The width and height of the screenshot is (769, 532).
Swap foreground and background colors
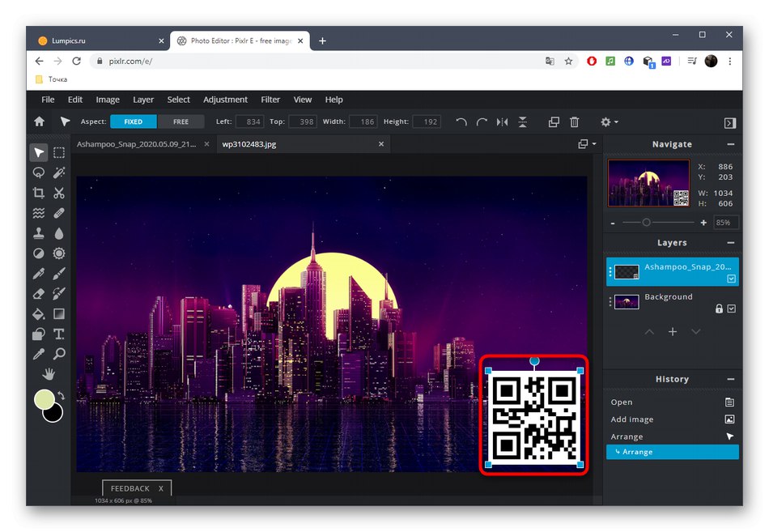(61, 395)
